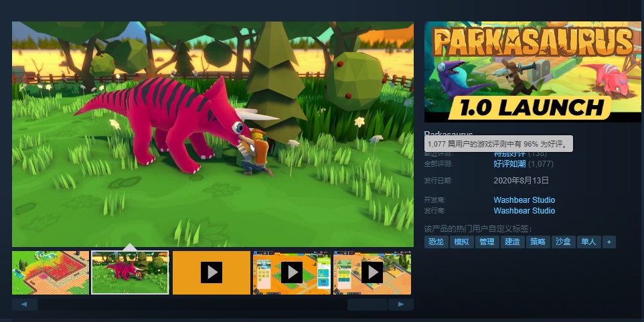Viewport: 644px width, 322px height.
Task: Open the 好评如潮 all reviews link
Action: (x=509, y=163)
